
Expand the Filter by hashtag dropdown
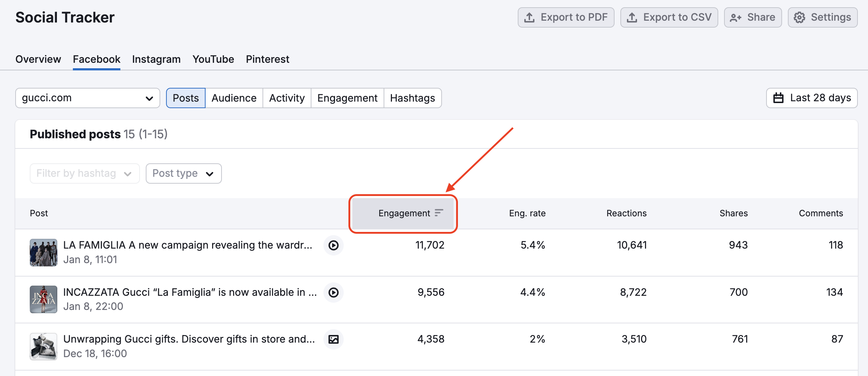point(84,173)
